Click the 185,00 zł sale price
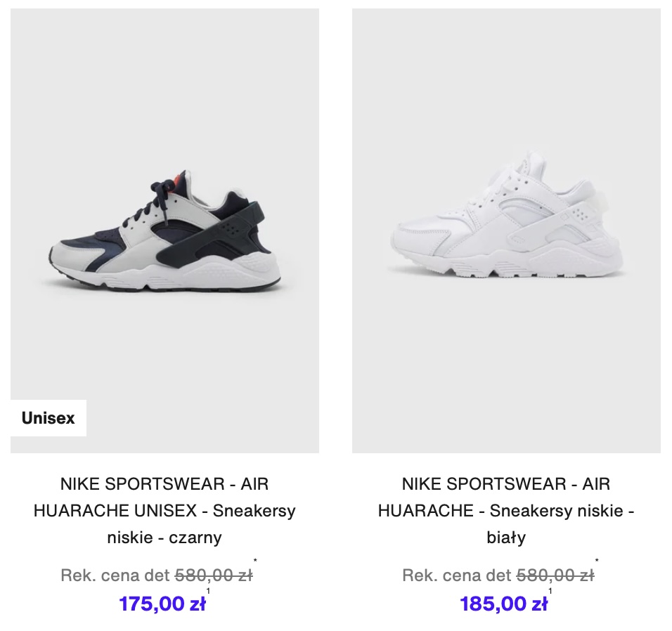Screen dimensions: 672x631 tap(503, 604)
